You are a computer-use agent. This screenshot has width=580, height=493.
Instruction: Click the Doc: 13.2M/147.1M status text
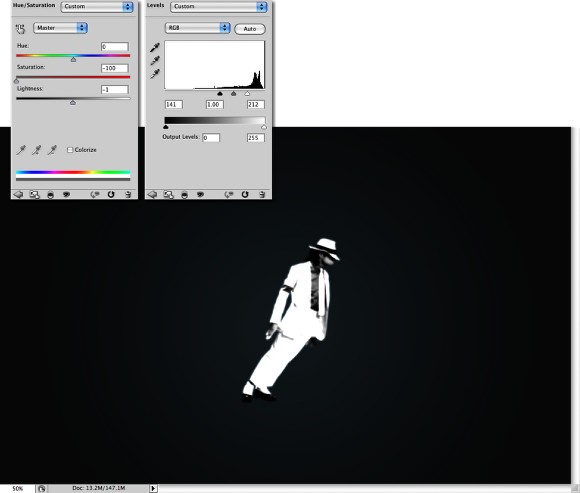[98, 488]
